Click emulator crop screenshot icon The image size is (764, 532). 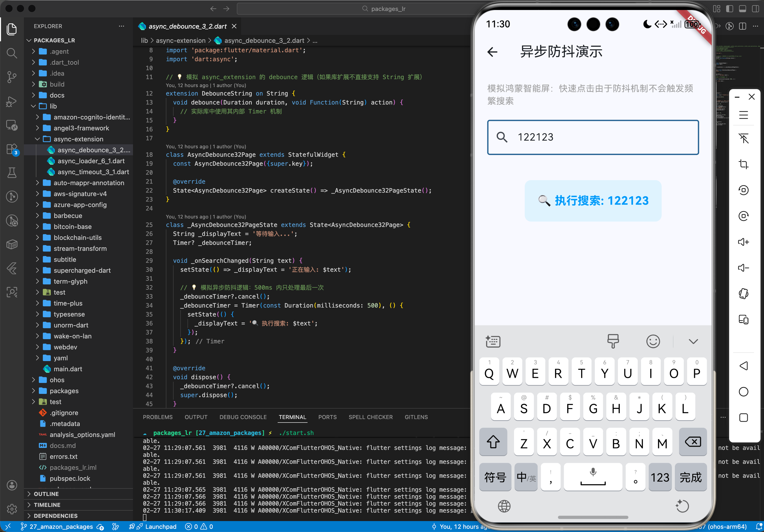click(743, 164)
